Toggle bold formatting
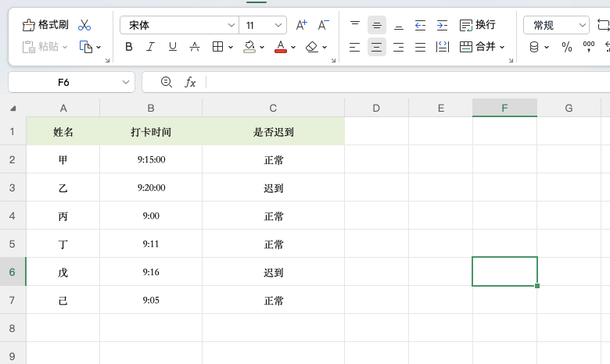 click(x=129, y=47)
